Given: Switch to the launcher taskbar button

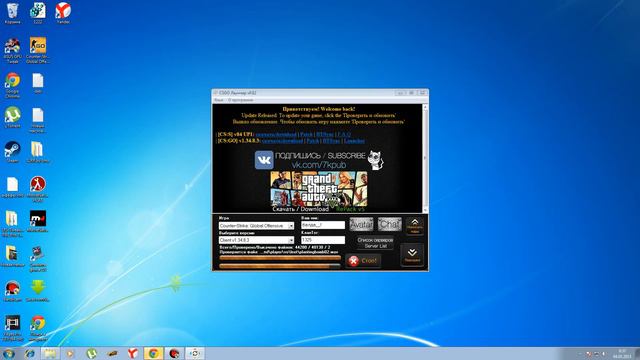Looking at the screenshot, I should point(195,353).
